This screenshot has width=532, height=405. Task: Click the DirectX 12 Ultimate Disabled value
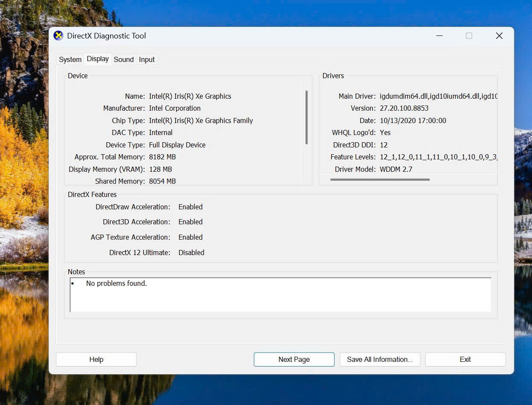pos(191,252)
